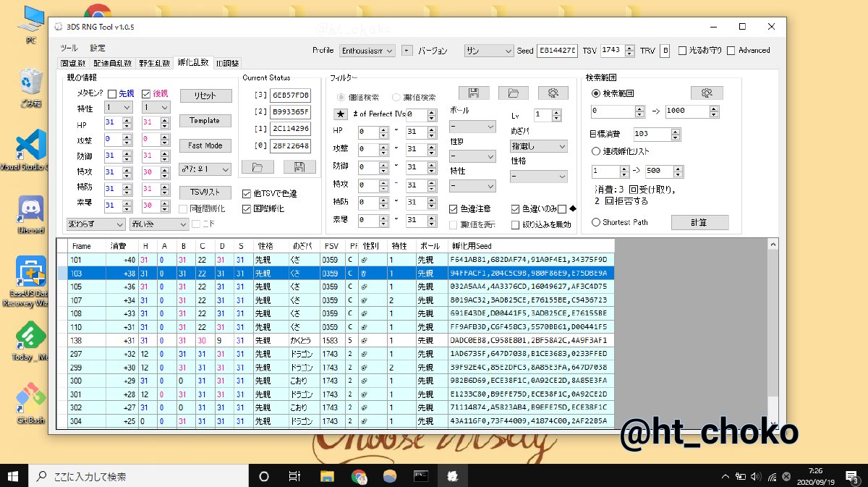Open the Profile dropdown showing Enthousiasm
The image size is (868, 487).
(367, 51)
